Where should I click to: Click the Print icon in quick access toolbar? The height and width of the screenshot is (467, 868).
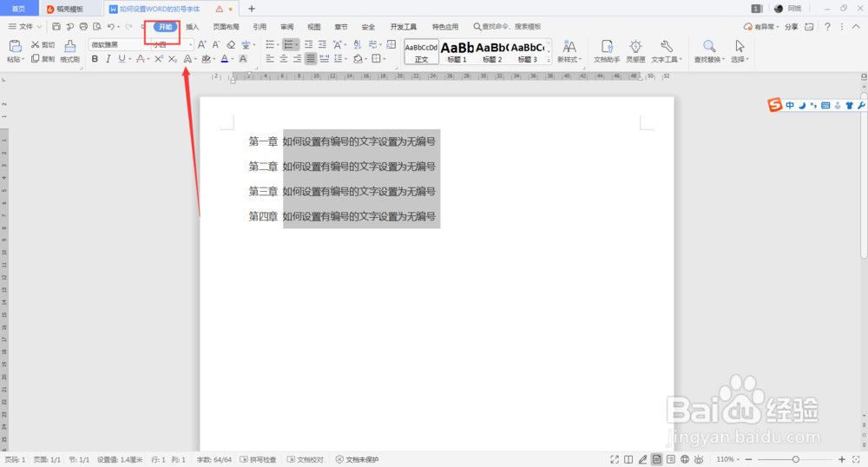point(83,27)
